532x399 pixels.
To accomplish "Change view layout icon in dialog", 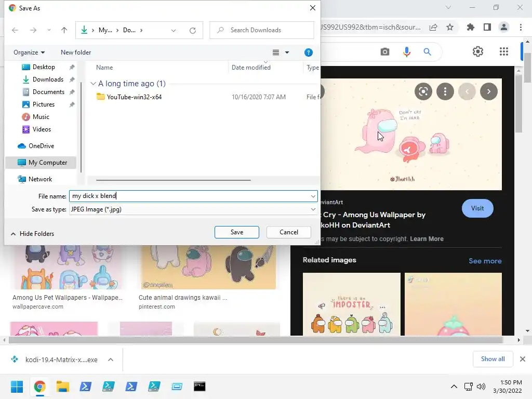I will coord(276,52).
